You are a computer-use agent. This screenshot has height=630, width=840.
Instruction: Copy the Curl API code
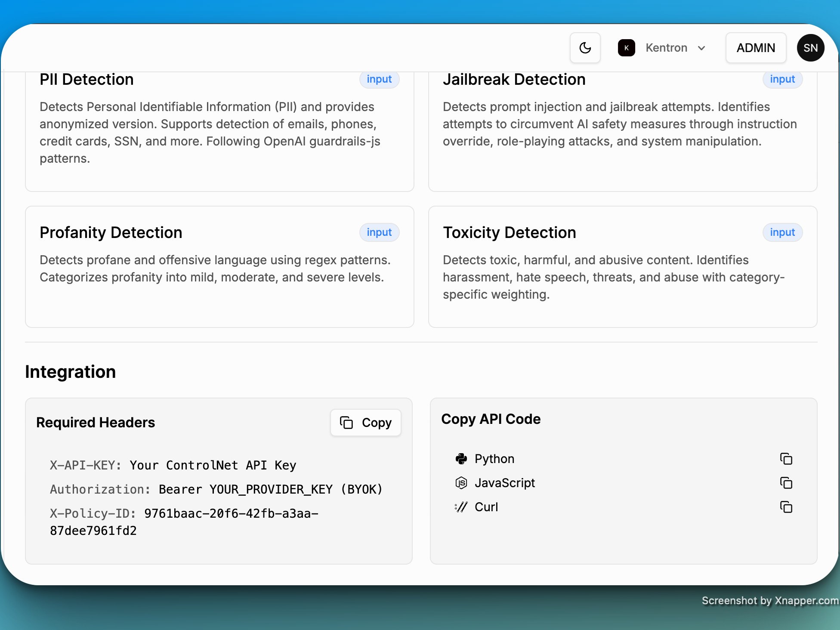pos(786,507)
